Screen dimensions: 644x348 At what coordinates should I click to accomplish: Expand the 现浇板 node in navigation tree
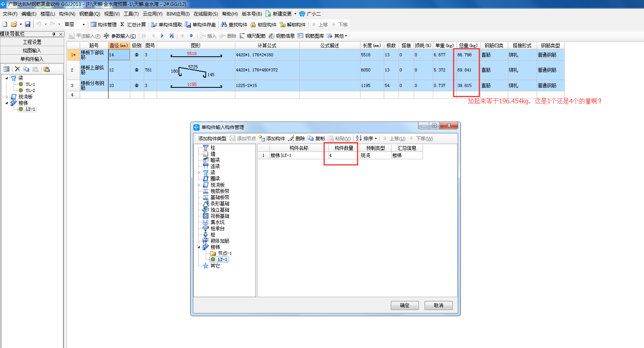[7, 97]
